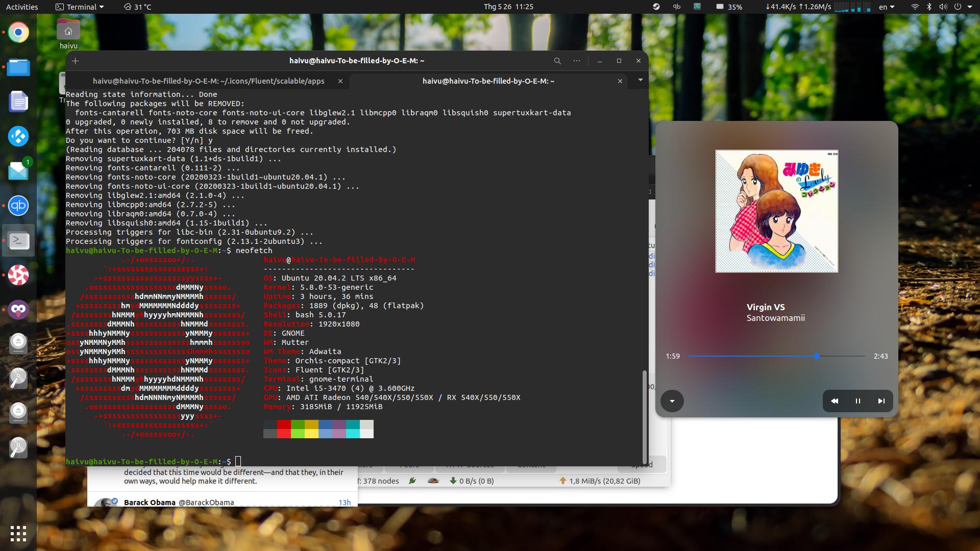Screen dimensions: 980x551
Task: Toggle alternative speed limits turtle icon in qBittorrent
Action: (x=433, y=481)
